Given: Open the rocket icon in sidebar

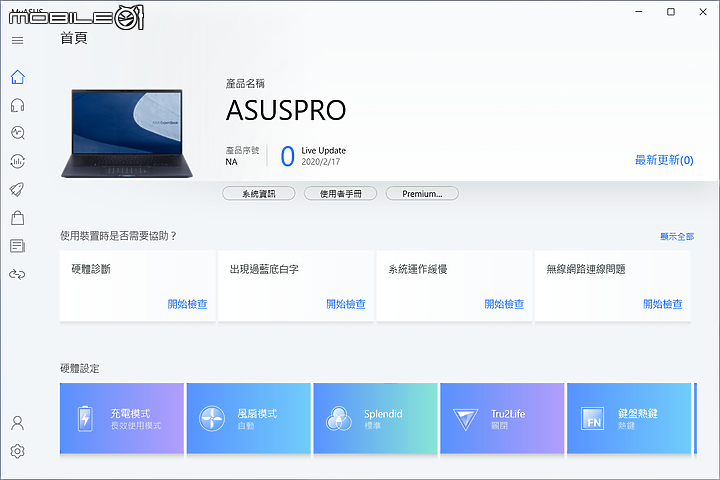Looking at the screenshot, I should point(17,189).
